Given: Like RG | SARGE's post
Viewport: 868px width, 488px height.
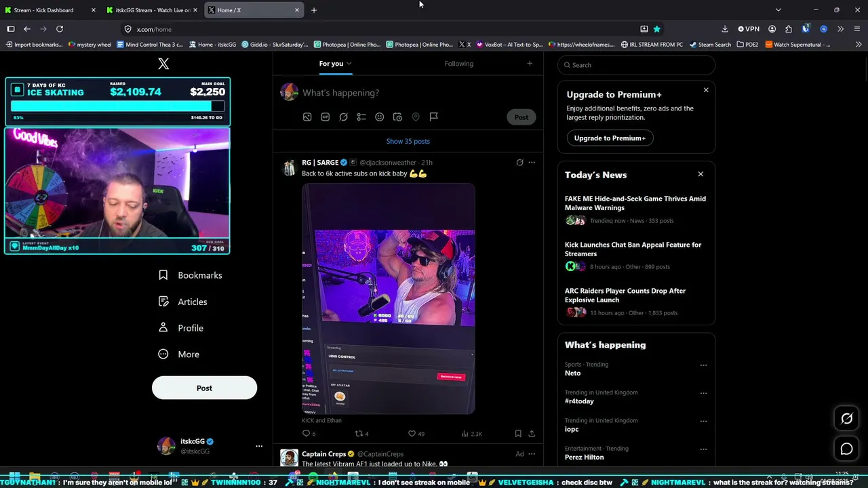Looking at the screenshot, I should pyautogui.click(x=416, y=434).
